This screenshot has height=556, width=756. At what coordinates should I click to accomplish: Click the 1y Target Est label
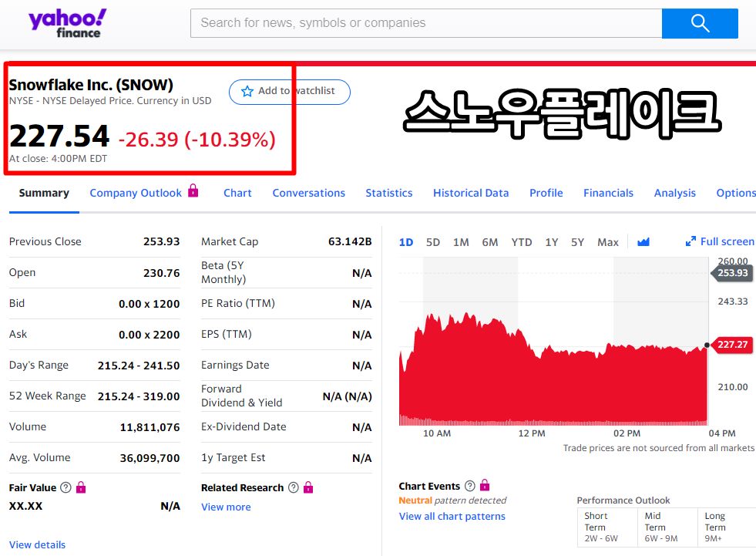click(233, 457)
